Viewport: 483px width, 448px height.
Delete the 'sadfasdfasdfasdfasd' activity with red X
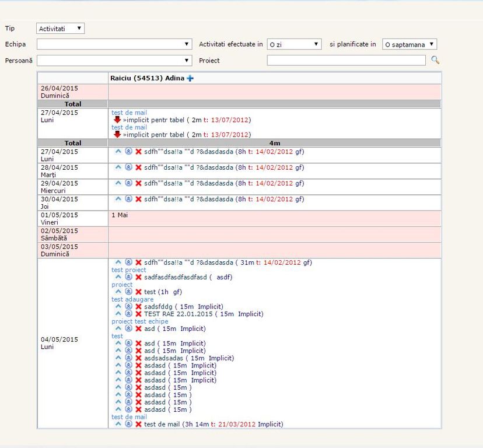138,277
